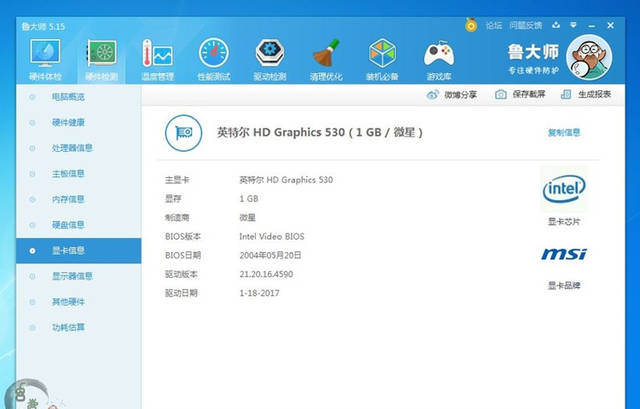Viewport: 640px width, 409px height.
Task: Click the graphics card circle icon
Action: click(x=184, y=133)
